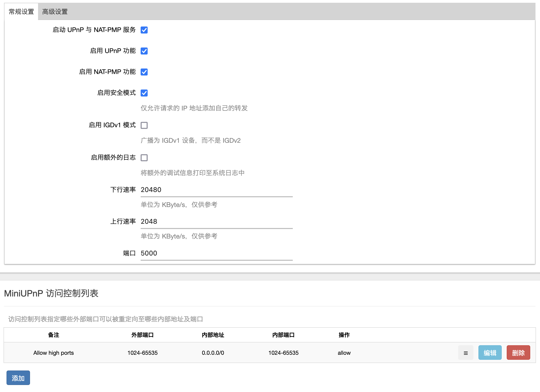The width and height of the screenshot is (540, 392).
Task: Disable the 启用 NAT-PMP 功能 checkbox
Action: 144,72
